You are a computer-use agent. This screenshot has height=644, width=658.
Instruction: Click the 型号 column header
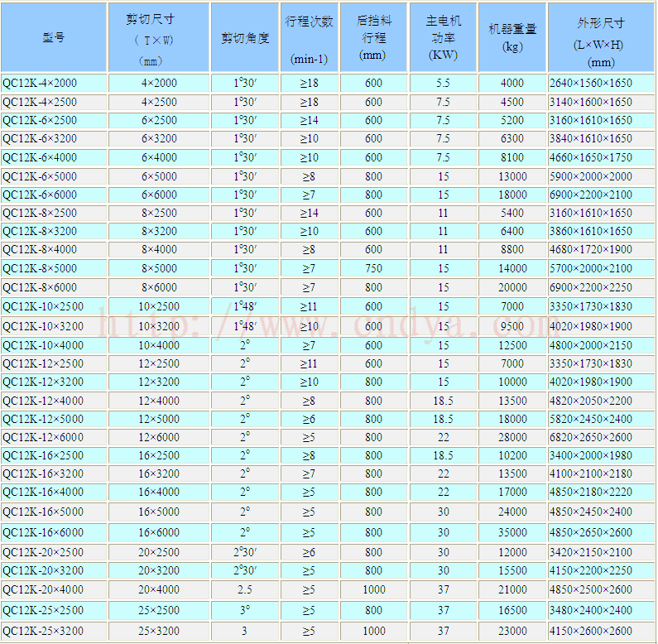click(x=54, y=38)
